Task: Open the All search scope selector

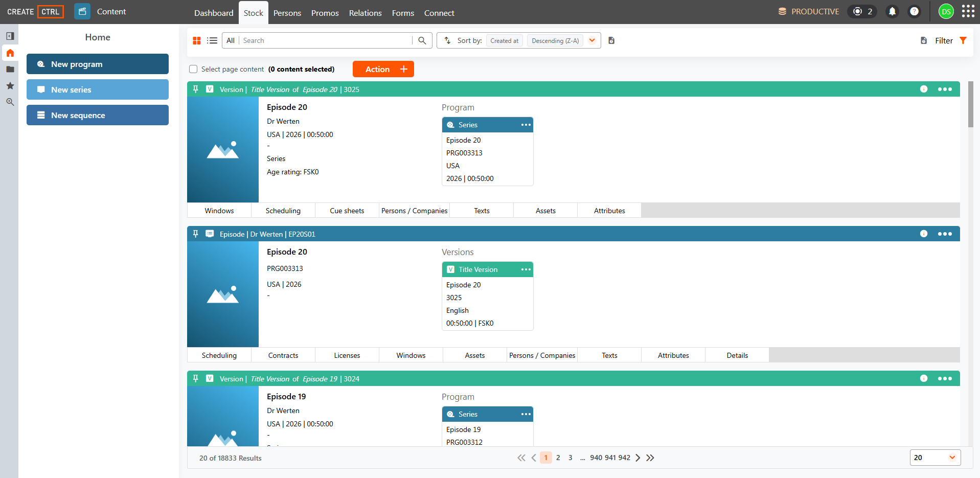Action: (x=231, y=40)
